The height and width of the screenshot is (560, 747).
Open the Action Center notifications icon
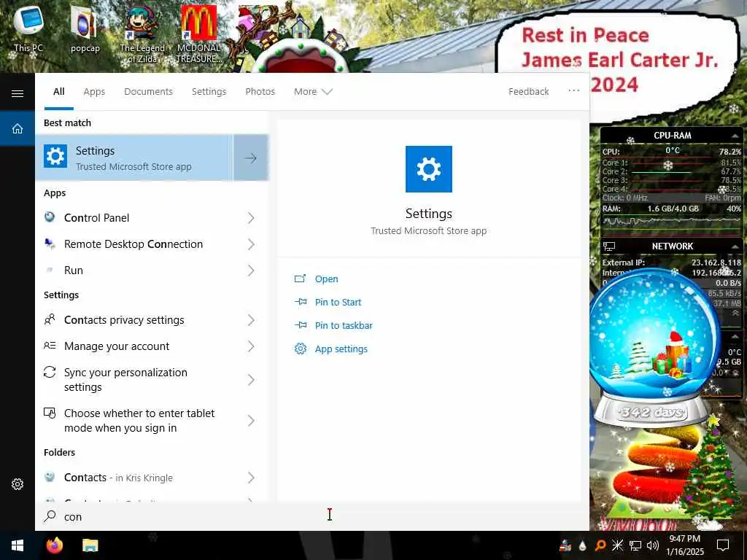tap(723, 545)
